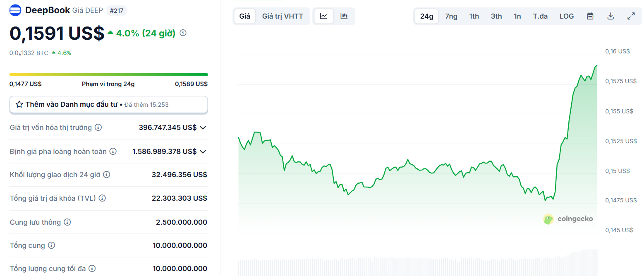644x276 pixels.
Task: Toggle LOG scale on chart
Action: point(567,16)
